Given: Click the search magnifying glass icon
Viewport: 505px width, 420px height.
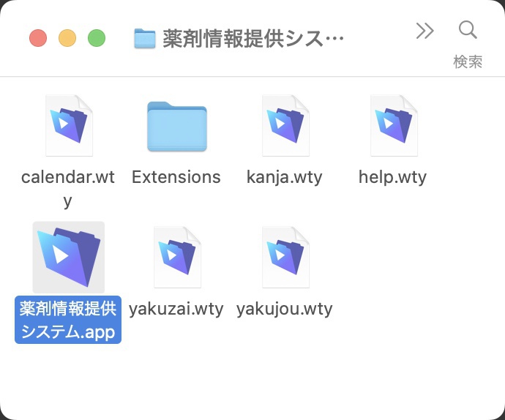Looking at the screenshot, I should point(468,30).
